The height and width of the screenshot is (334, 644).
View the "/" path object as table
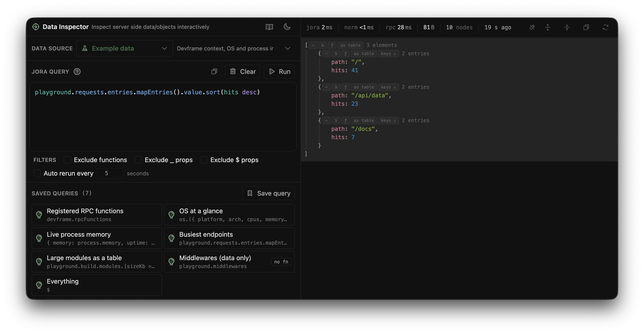click(364, 54)
